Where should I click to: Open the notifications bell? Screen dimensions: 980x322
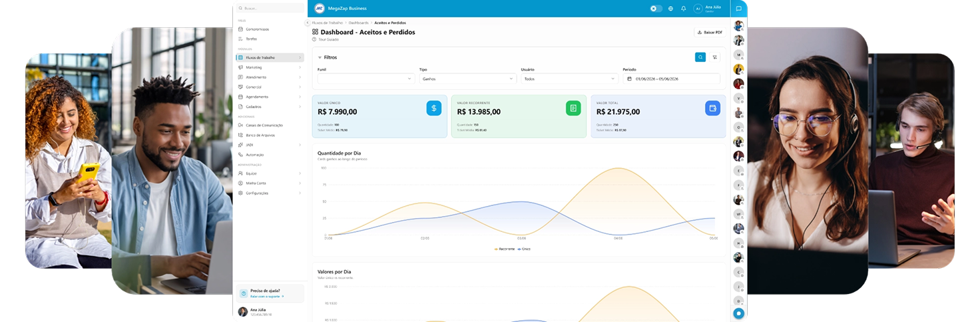coord(683,9)
